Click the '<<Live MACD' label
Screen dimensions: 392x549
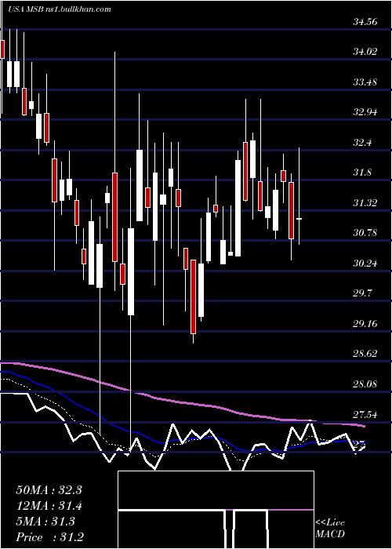click(x=330, y=529)
